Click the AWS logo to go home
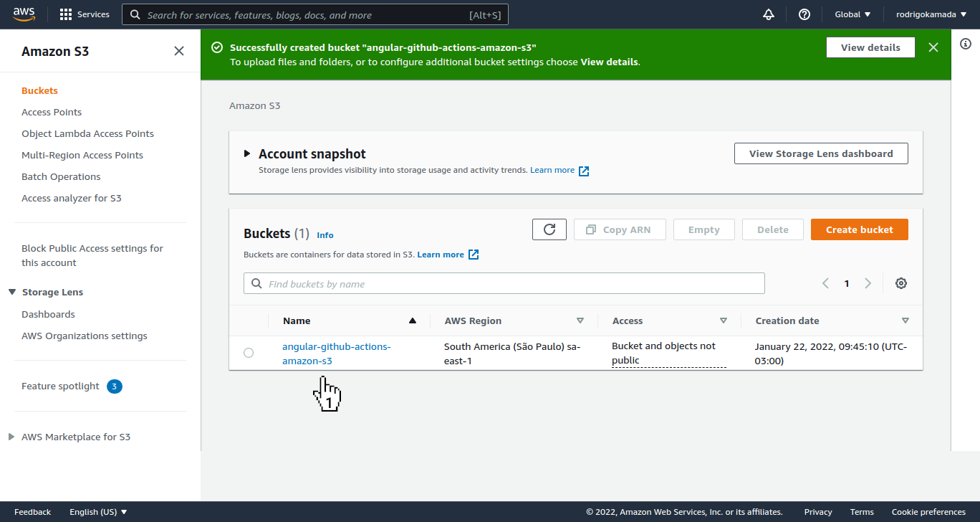Viewport: 980px width, 522px height. [x=24, y=14]
